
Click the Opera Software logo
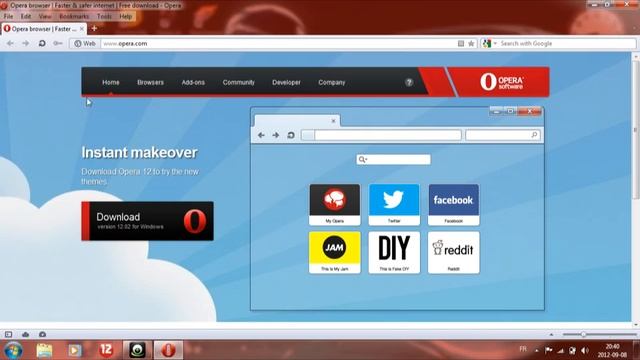502,82
